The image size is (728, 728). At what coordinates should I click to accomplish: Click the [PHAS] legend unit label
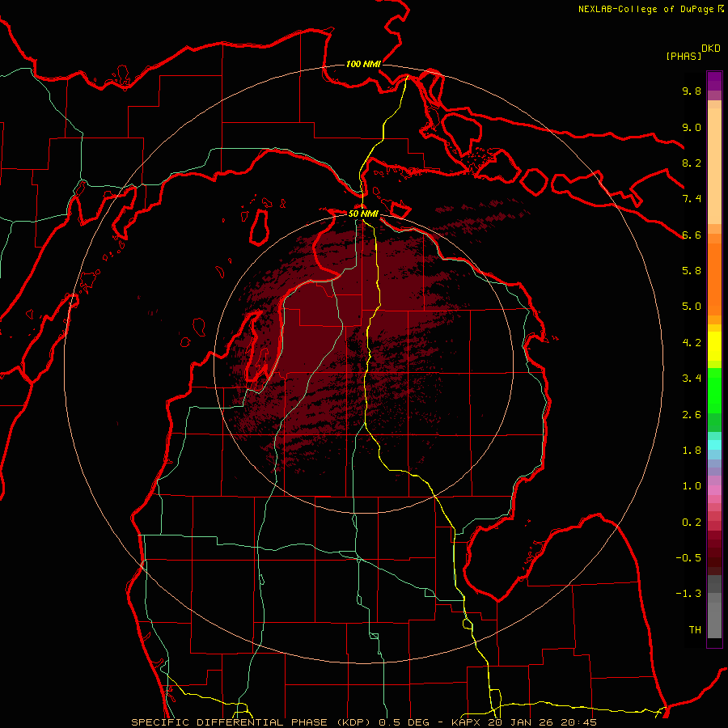[x=684, y=56]
